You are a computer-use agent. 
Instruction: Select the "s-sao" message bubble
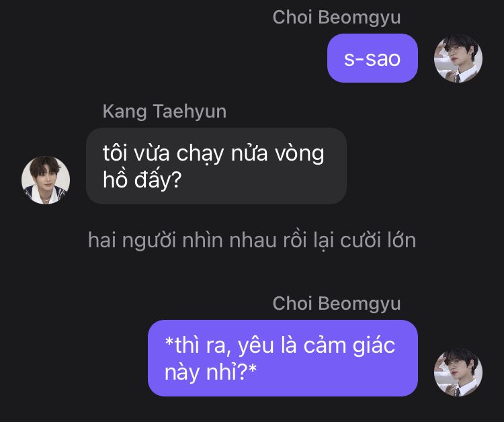pyautogui.click(x=372, y=58)
